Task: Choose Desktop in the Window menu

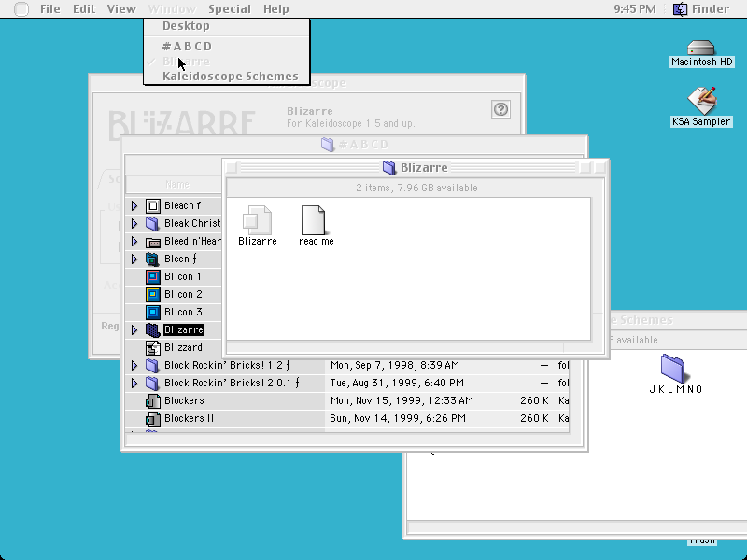Action: (x=227, y=26)
